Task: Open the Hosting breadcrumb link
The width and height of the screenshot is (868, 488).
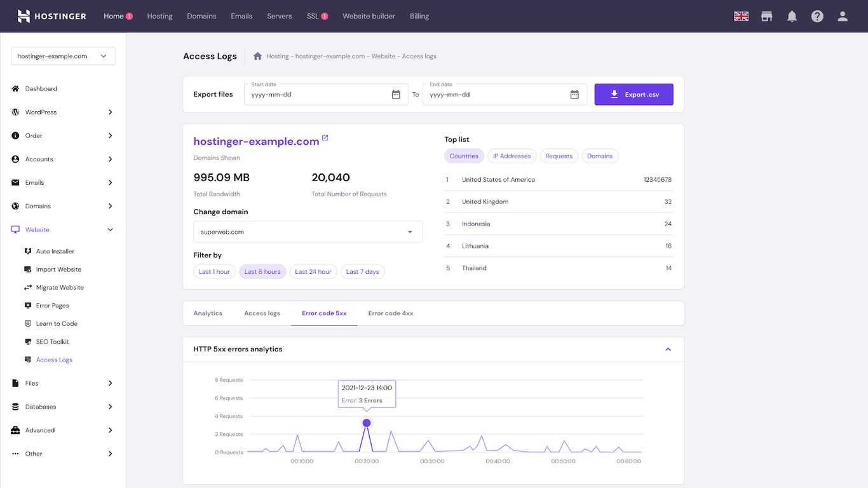Action: tap(277, 56)
